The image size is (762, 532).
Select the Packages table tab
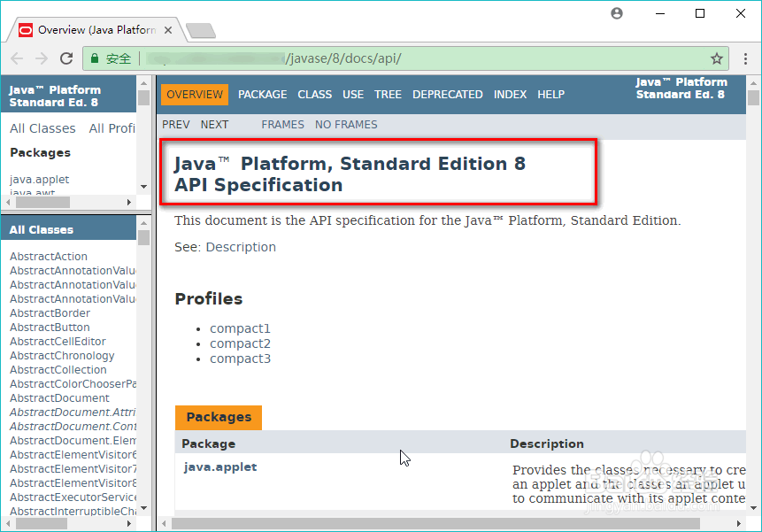click(219, 417)
